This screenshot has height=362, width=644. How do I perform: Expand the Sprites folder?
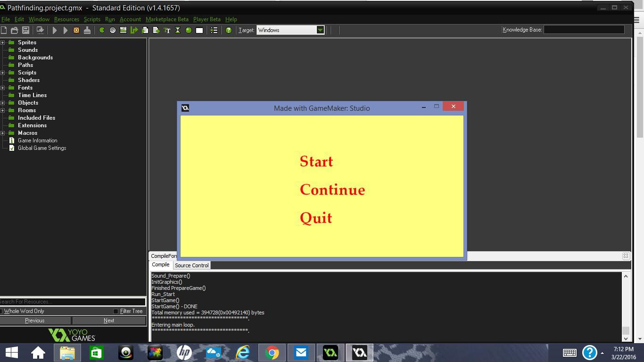tap(3, 42)
